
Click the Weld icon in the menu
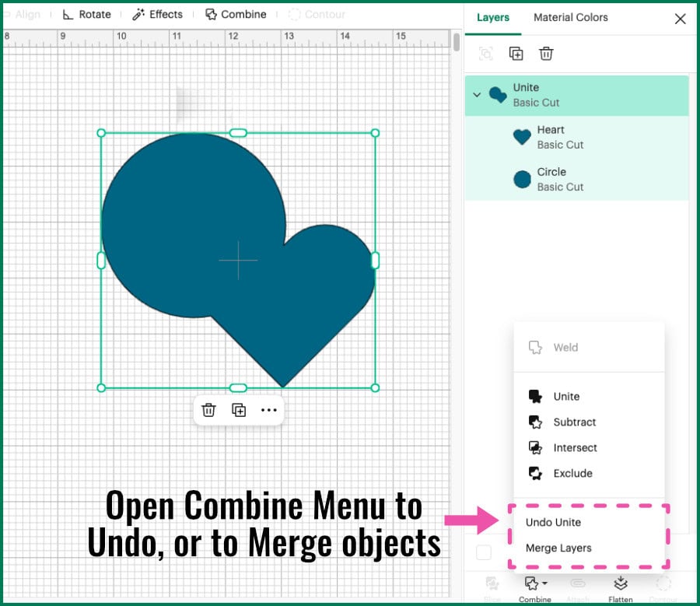click(535, 348)
